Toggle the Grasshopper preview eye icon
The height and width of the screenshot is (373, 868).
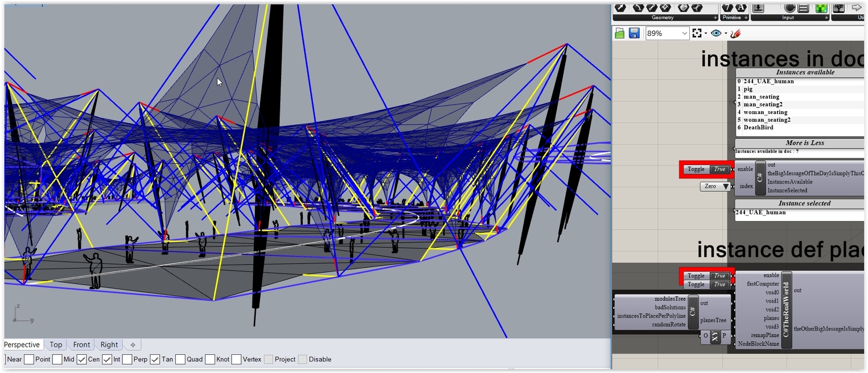click(716, 33)
